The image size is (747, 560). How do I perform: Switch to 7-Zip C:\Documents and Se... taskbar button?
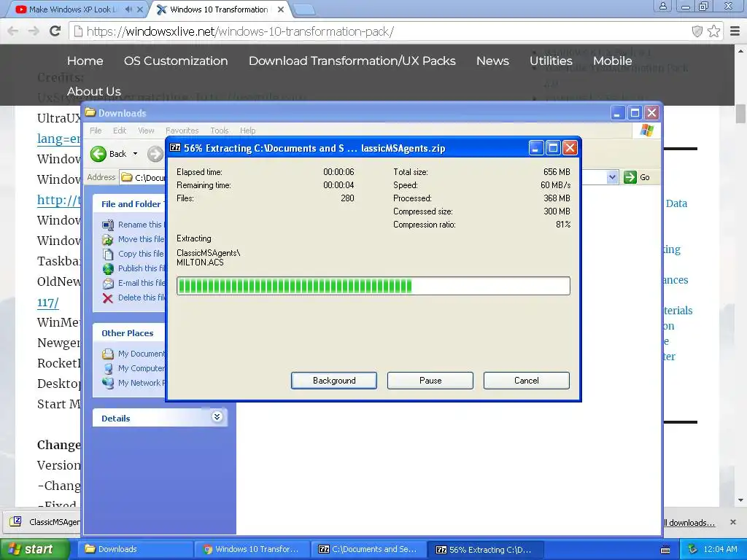coord(369,549)
